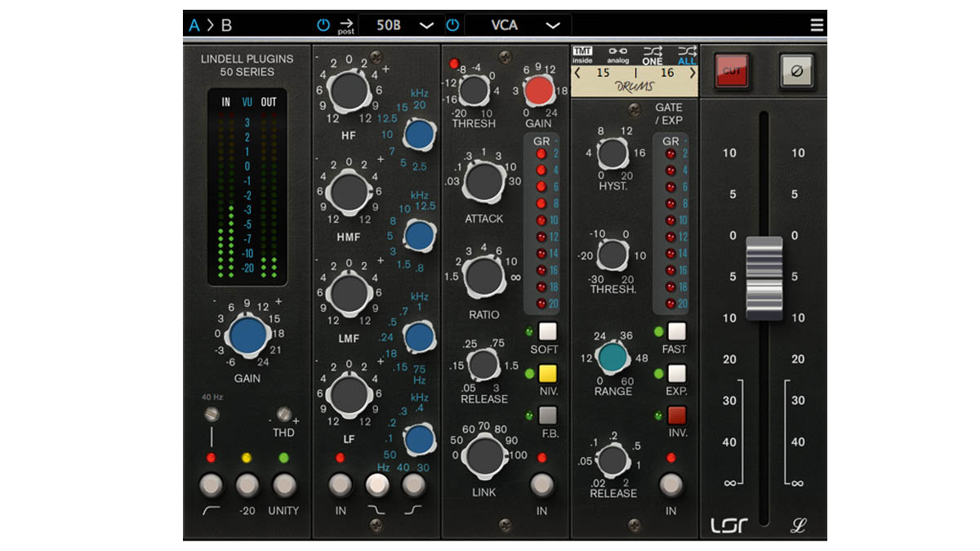Select the B state in A/B comparison
This screenshot has width=980, height=551.
(x=226, y=25)
